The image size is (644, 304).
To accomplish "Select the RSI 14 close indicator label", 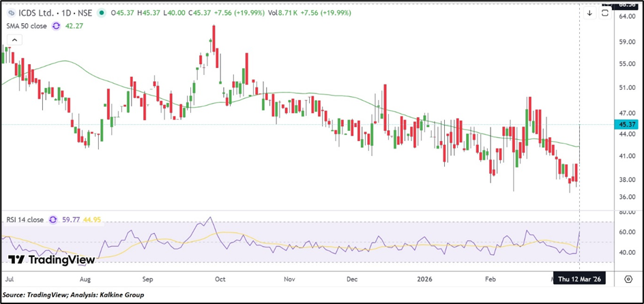I will pos(26,220).
